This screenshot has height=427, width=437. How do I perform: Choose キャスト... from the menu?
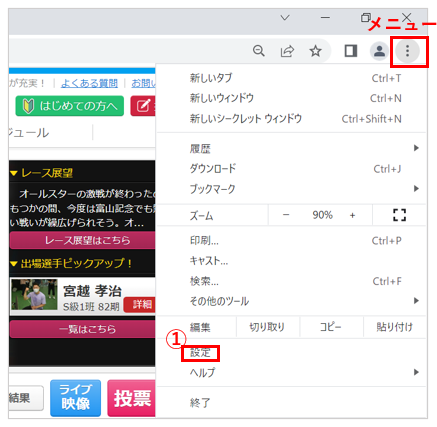point(291,261)
